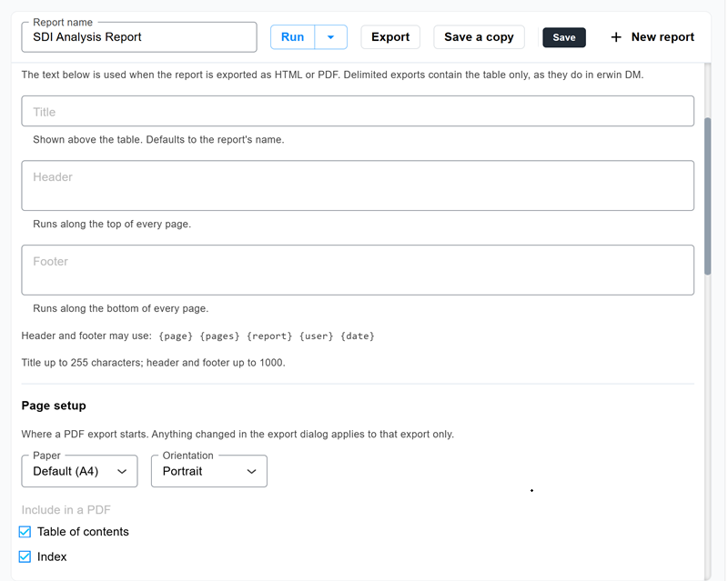
Task: Click the {page} placeholder token
Action: coord(176,336)
